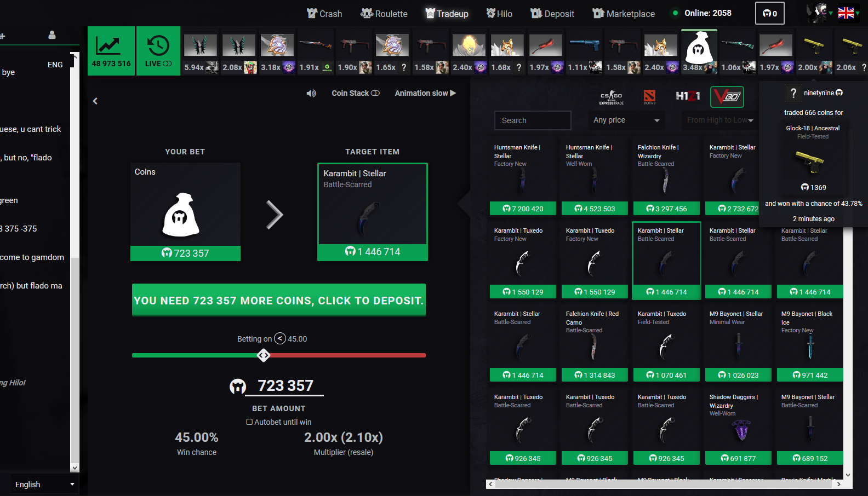
Task: Click chat scrollbar up arrow
Action: 75,56
